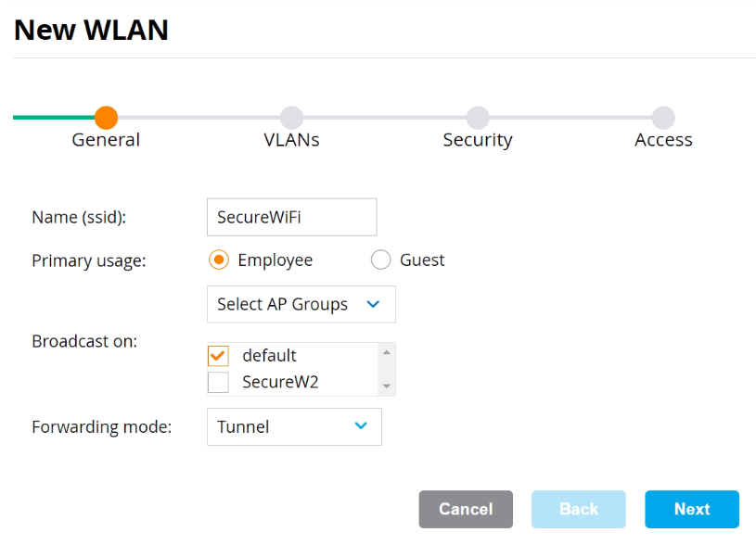Click the Security step label
This screenshot has width=756, height=545.
pyautogui.click(x=478, y=140)
